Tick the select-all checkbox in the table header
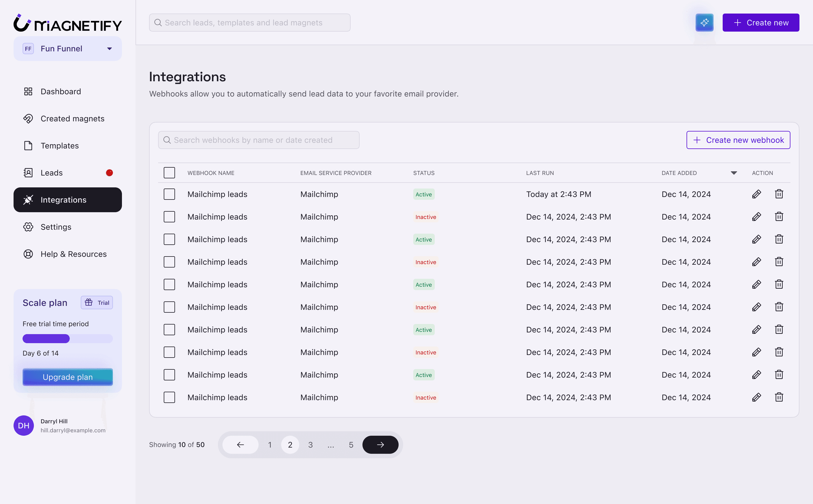Image resolution: width=813 pixels, height=504 pixels. pyautogui.click(x=169, y=173)
